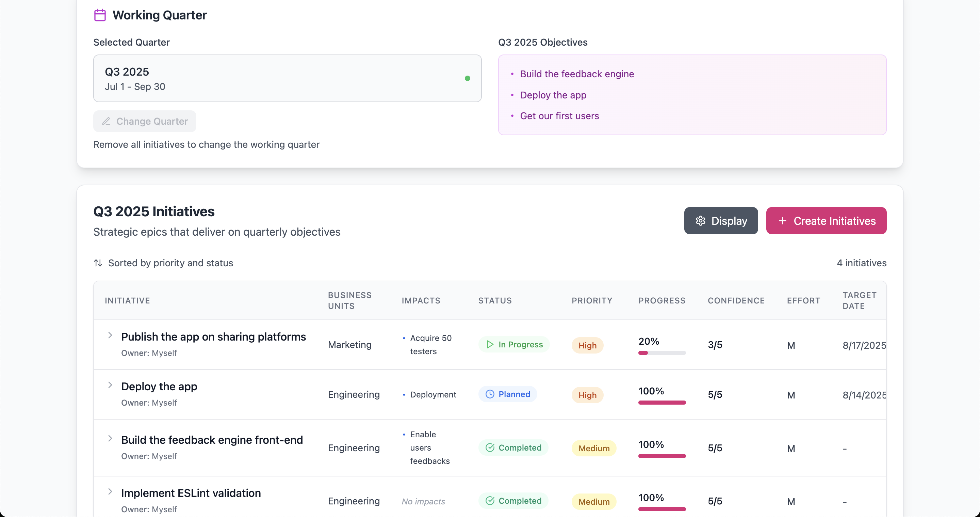Click the 8/14/2025 target date
This screenshot has height=517, width=980.
[864, 395]
